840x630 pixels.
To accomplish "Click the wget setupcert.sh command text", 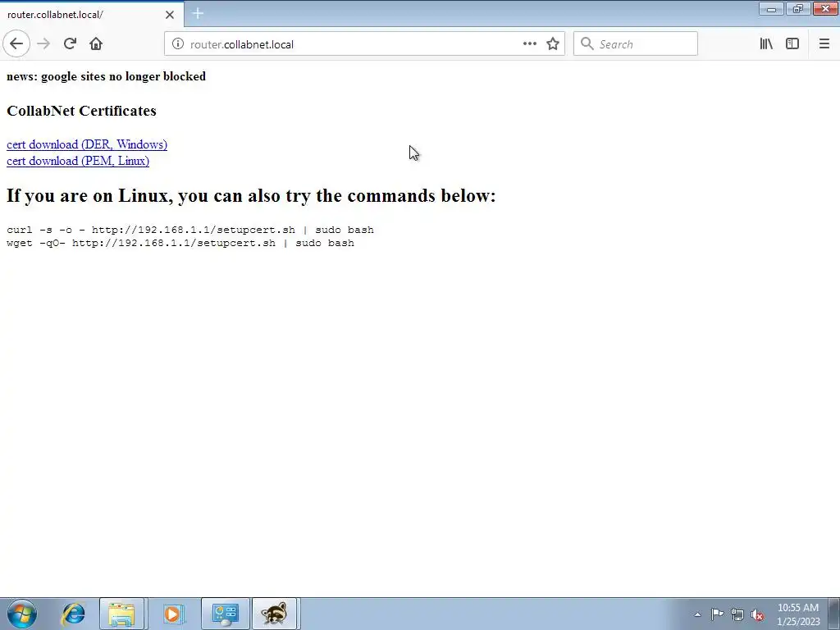I will coord(180,243).
